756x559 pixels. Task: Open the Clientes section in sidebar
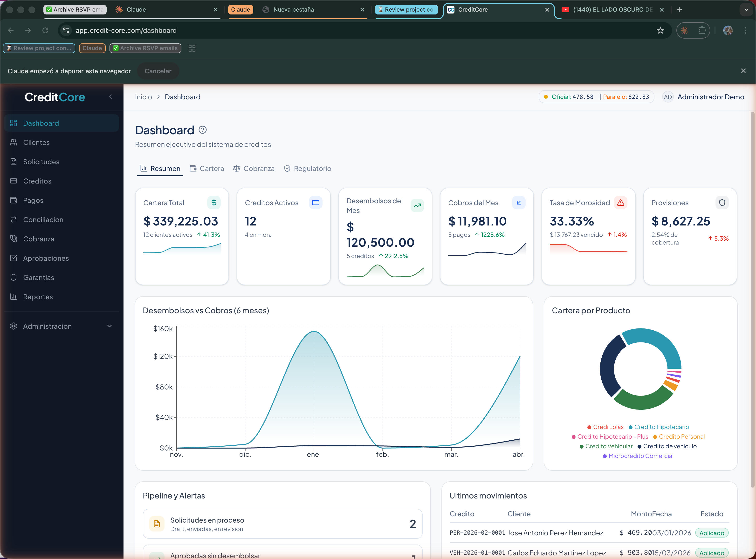point(36,142)
